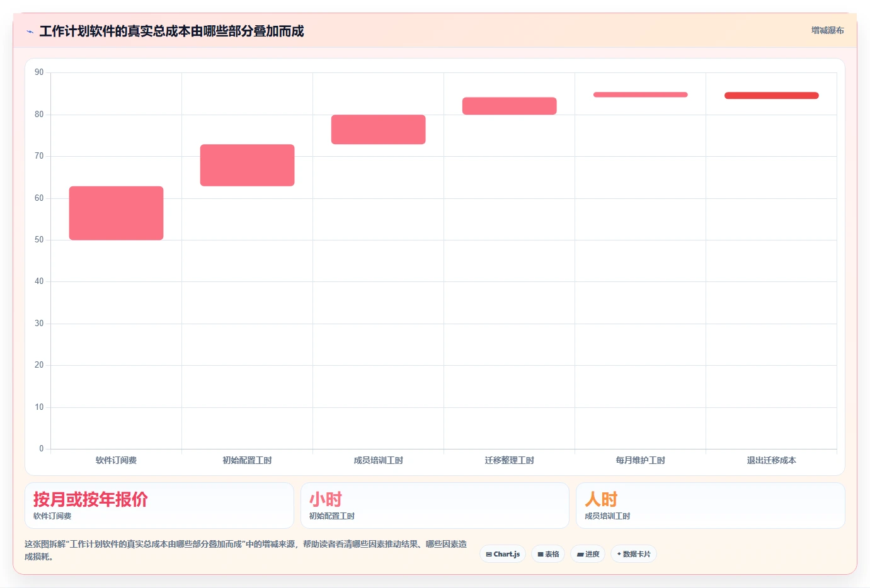Screen dimensions: 870x588
Task: Click the thin 每月维护工时 bar
Action: pos(641,94)
